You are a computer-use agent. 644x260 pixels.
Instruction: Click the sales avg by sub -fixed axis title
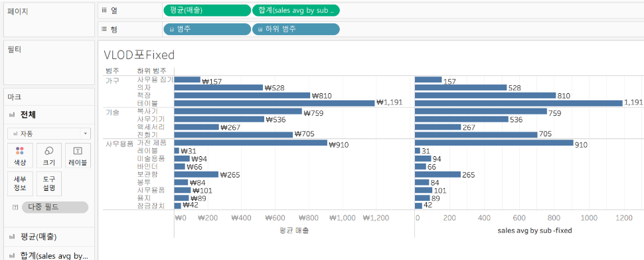(534, 231)
